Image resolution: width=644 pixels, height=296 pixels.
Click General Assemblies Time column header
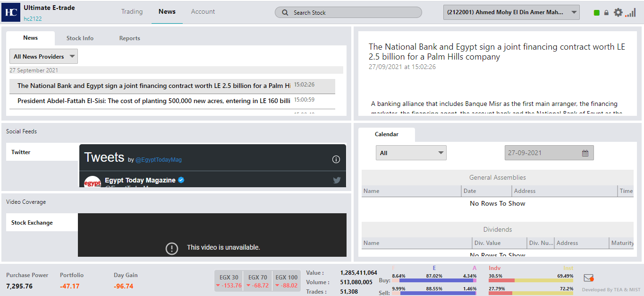click(x=626, y=191)
